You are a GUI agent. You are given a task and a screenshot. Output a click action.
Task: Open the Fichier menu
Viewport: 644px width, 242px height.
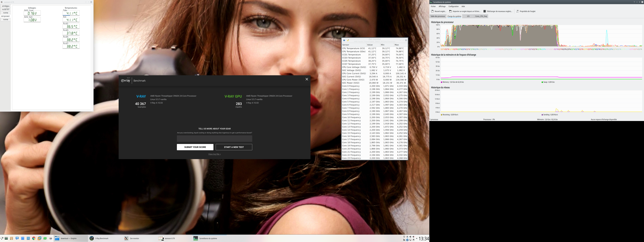tap(433, 6)
